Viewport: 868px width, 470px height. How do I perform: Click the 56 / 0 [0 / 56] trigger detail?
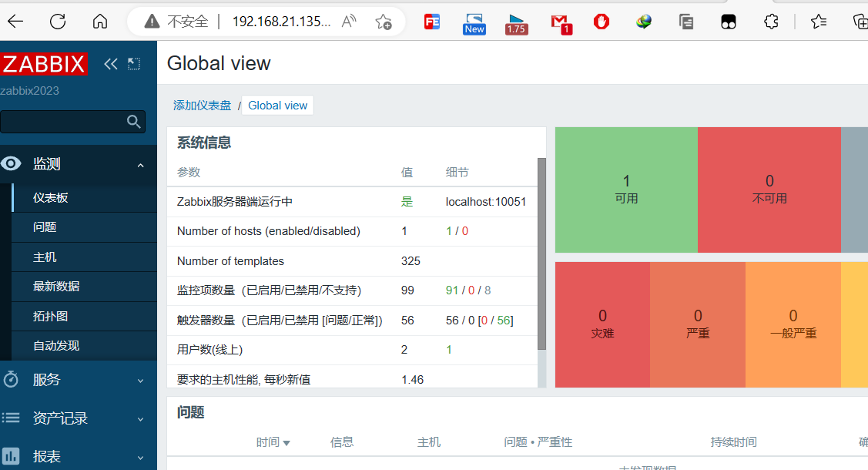pos(479,320)
